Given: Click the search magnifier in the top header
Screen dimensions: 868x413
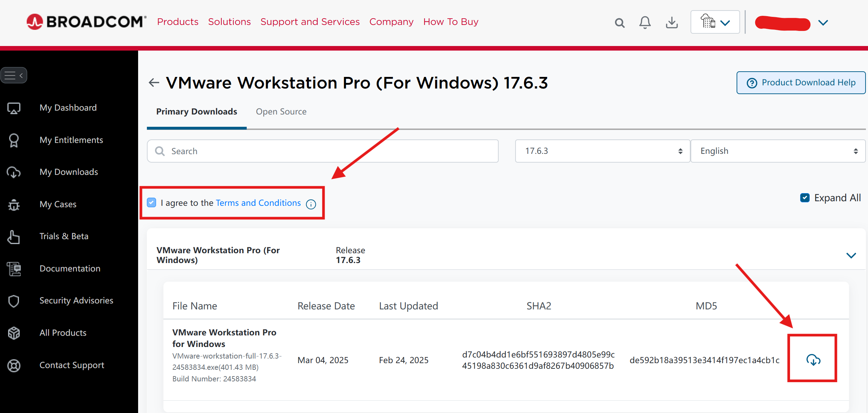Looking at the screenshot, I should click(620, 23).
